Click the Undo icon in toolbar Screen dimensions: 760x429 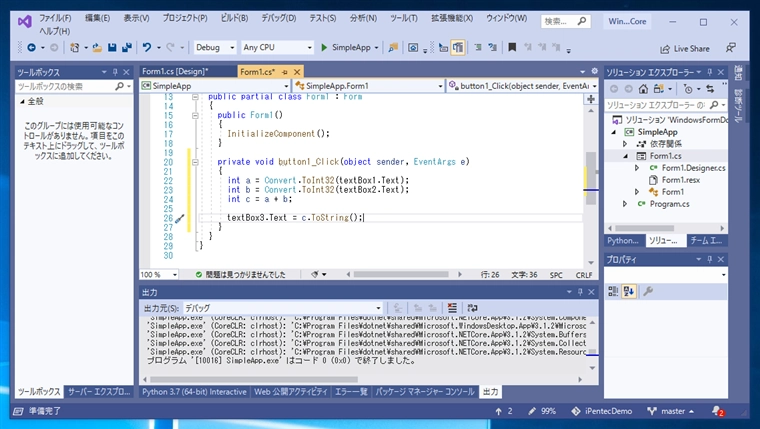[x=147, y=47]
